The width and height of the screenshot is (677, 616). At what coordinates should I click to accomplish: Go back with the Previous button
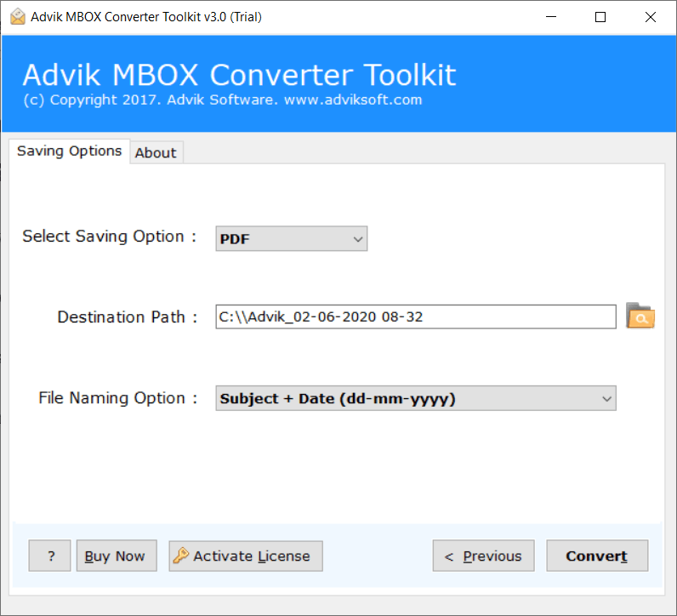(x=484, y=556)
